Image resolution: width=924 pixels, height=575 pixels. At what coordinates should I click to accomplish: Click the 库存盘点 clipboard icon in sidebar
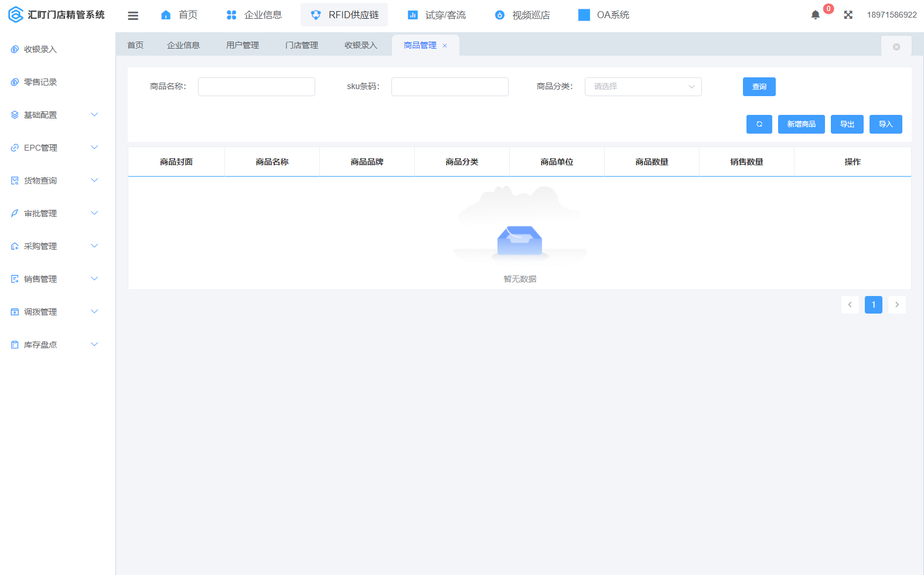15,345
